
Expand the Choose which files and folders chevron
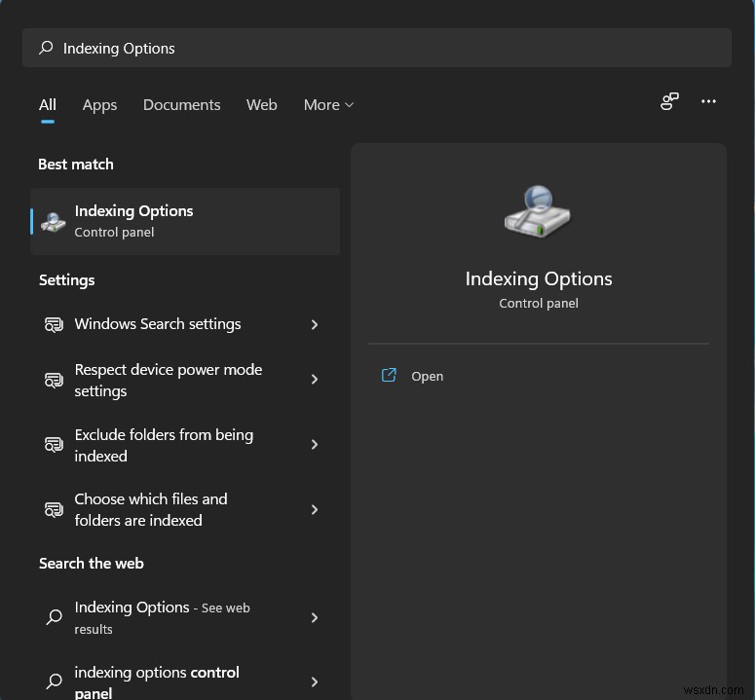coord(315,509)
